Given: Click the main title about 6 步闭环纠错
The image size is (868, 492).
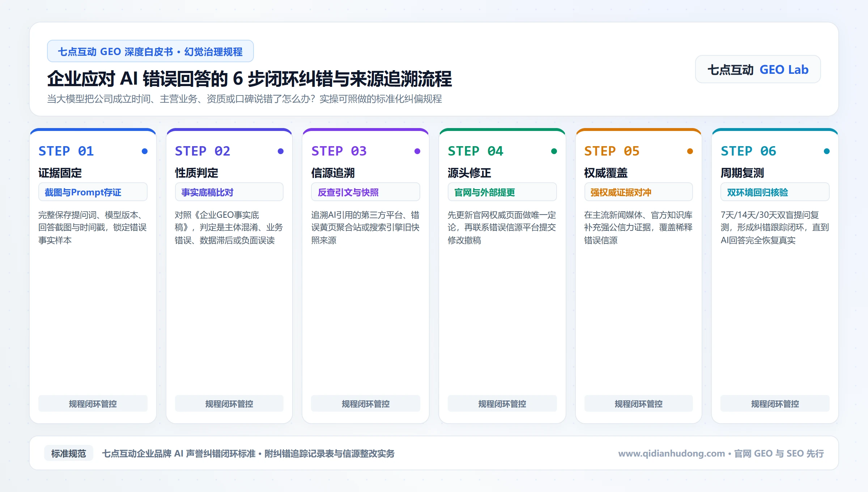Looking at the screenshot, I should [250, 79].
